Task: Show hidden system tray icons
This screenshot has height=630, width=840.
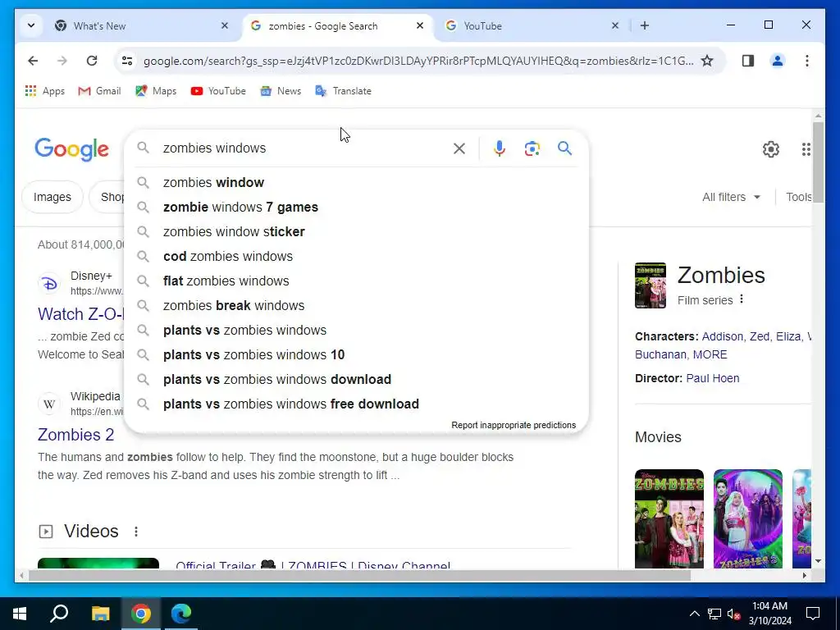Action: point(694,614)
